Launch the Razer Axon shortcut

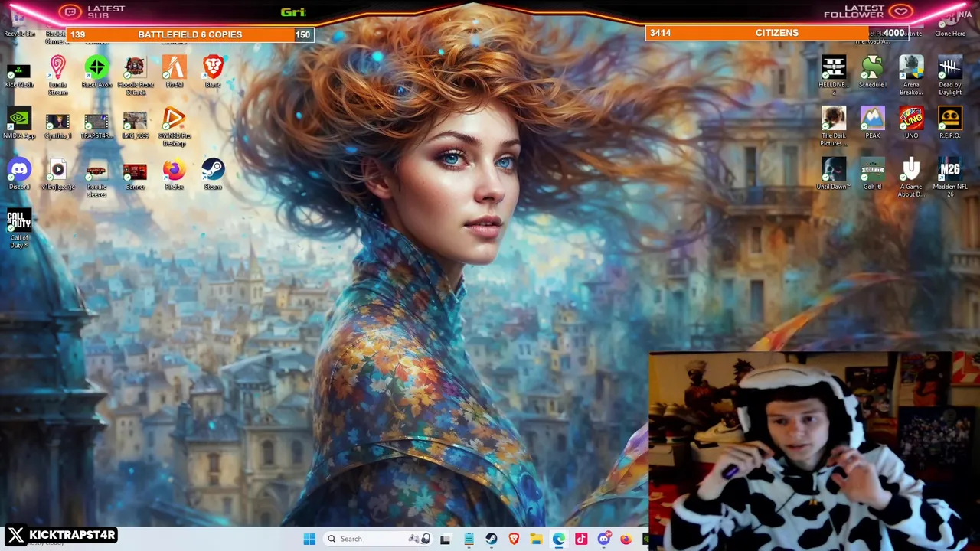[x=96, y=73]
